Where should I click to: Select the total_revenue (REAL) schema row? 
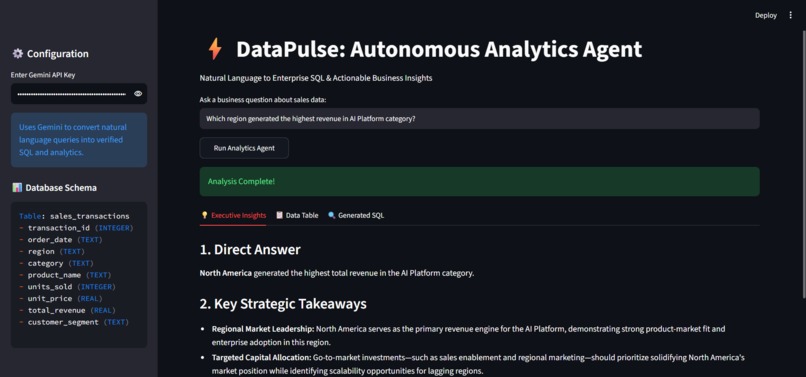(x=67, y=311)
